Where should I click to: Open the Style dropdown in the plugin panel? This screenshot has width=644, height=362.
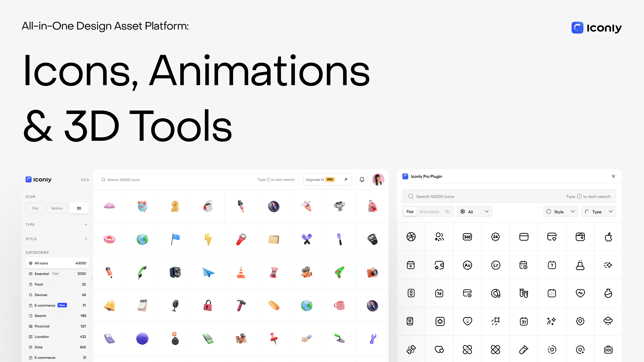pos(560,211)
